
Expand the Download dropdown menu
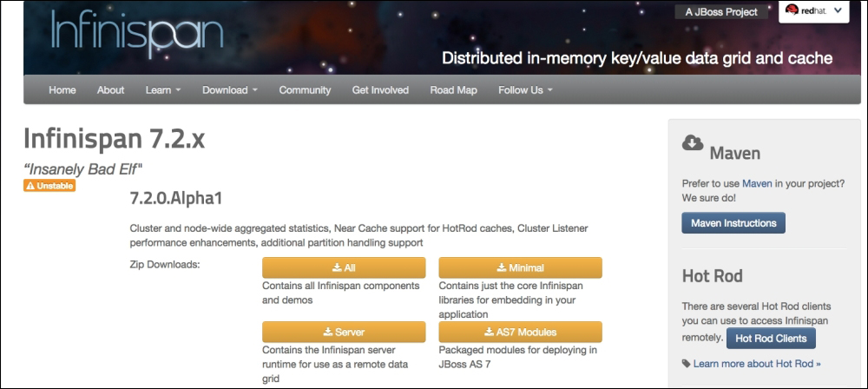tap(230, 90)
